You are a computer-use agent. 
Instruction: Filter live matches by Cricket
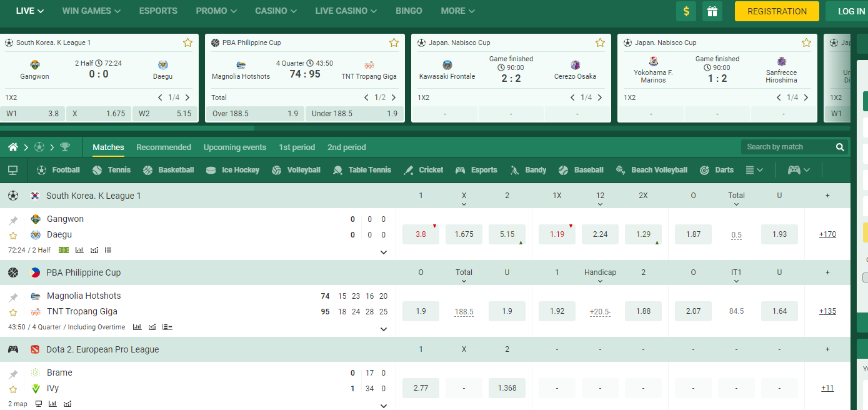[423, 170]
